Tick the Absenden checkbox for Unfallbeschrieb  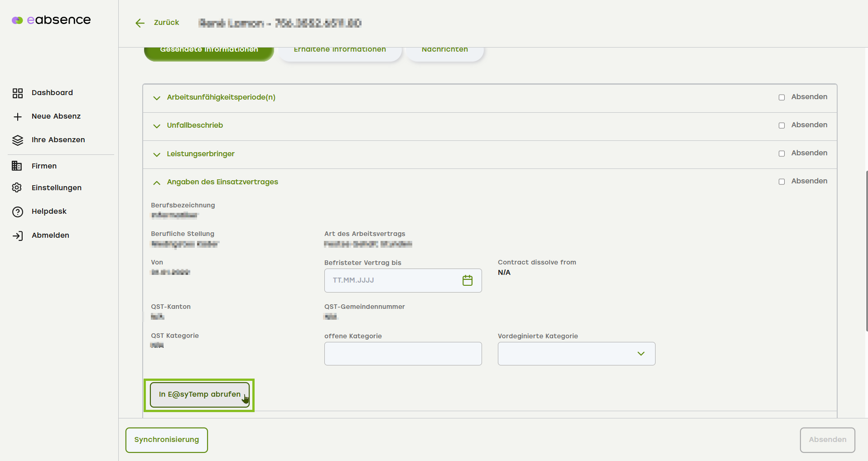point(781,125)
